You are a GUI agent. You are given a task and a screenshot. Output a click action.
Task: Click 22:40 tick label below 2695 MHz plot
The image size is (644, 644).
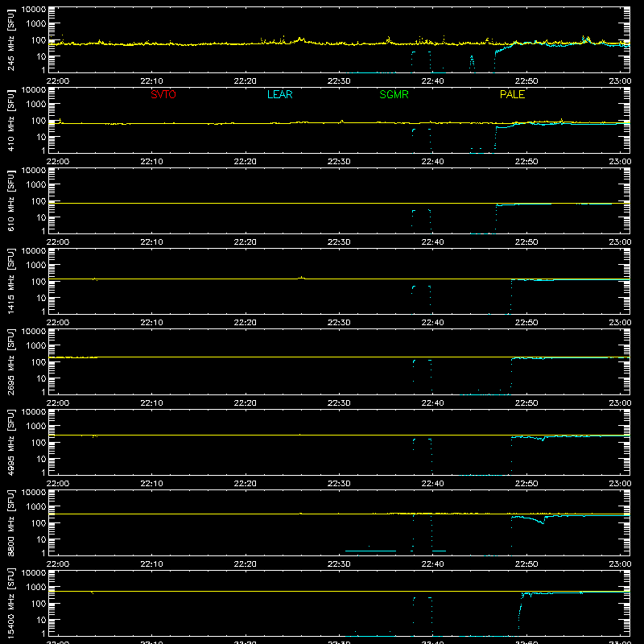tap(432, 403)
